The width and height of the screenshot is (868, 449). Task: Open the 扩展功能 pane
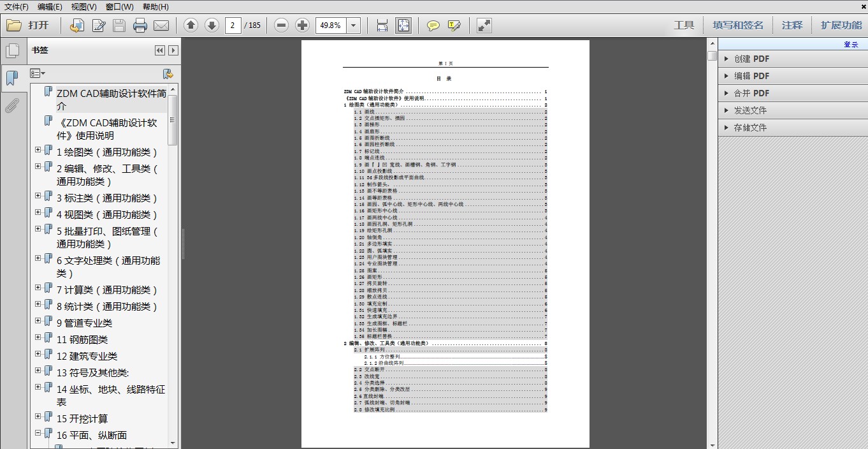(x=841, y=26)
